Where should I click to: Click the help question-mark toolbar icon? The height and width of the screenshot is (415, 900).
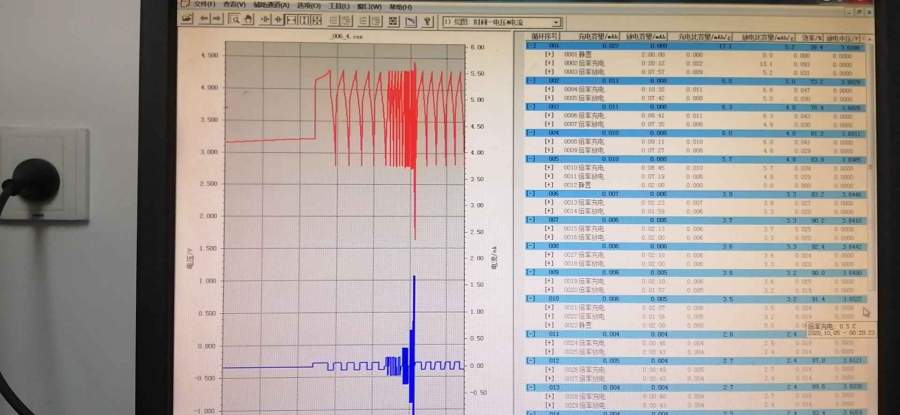[427, 22]
